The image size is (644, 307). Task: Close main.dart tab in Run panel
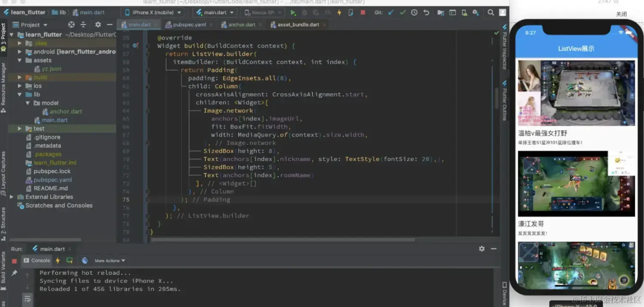[x=70, y=249]
